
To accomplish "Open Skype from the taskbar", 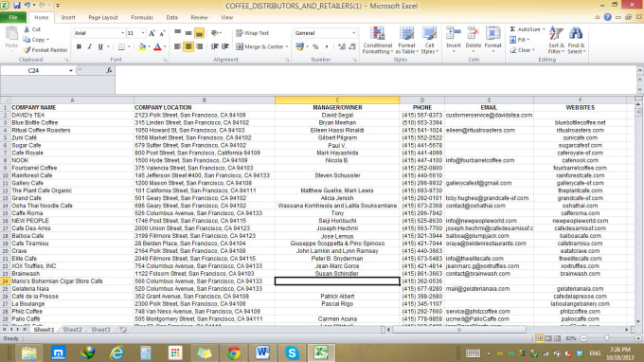I will pyautogui.click(x=292, y=353).
